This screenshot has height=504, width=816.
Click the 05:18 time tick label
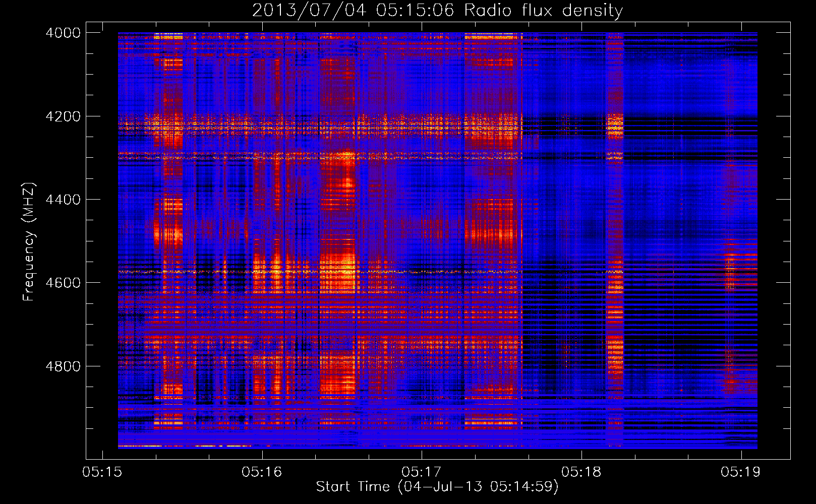click(x=581, y=472)
